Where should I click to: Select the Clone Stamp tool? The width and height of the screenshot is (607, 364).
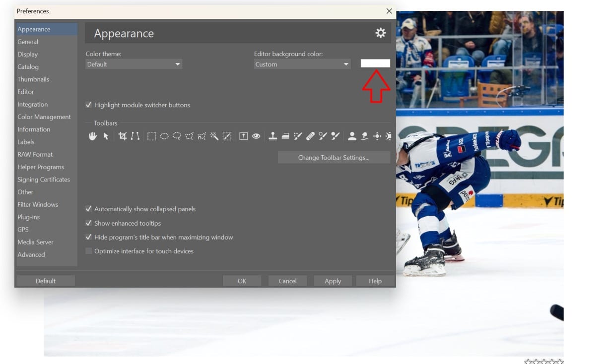click(272, 135)
